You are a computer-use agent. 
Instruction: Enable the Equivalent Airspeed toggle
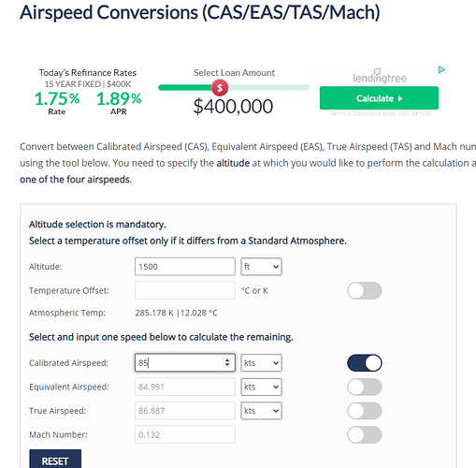pos(365,387)
